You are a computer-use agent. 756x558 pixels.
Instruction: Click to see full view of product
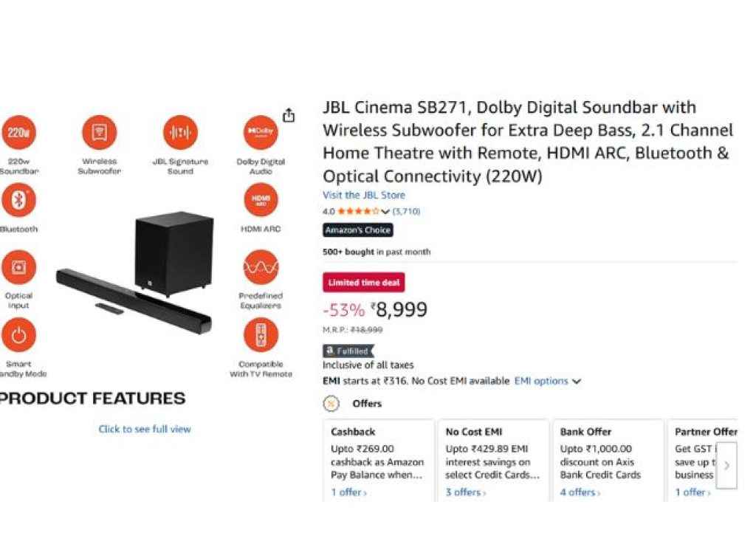click(x=145, y=429)
